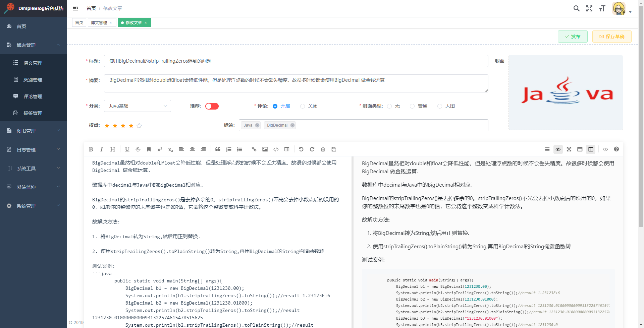Choose 无 cover type
This screenshot has height=328, width=644.
(393, 106)
